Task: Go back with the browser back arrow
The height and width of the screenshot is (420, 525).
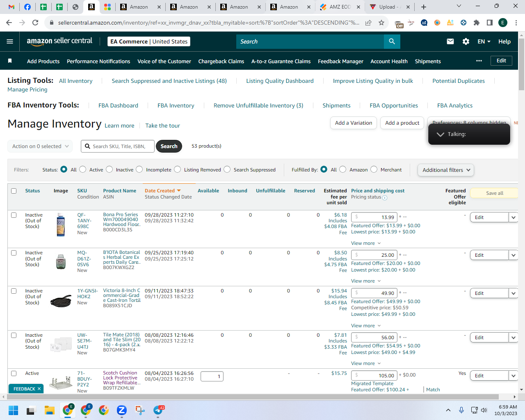Action: (x=9, y=23)
